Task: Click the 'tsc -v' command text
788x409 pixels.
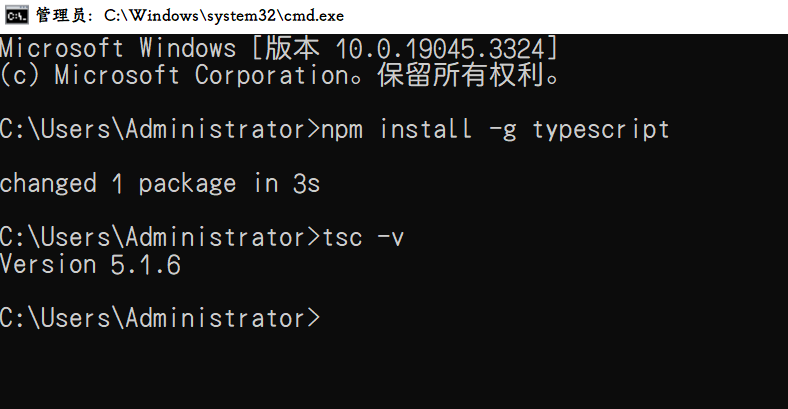Action: (x=363, y=237)
